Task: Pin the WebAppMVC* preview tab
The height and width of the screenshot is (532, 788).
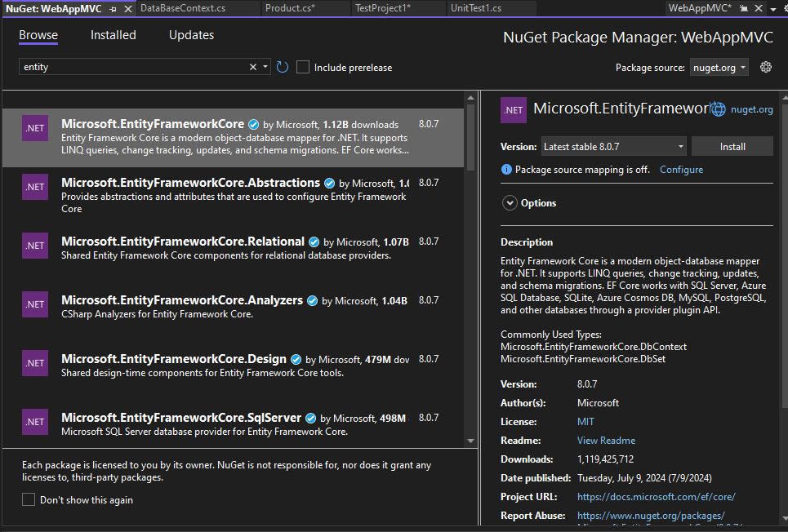Action: (x=744, y=8)
